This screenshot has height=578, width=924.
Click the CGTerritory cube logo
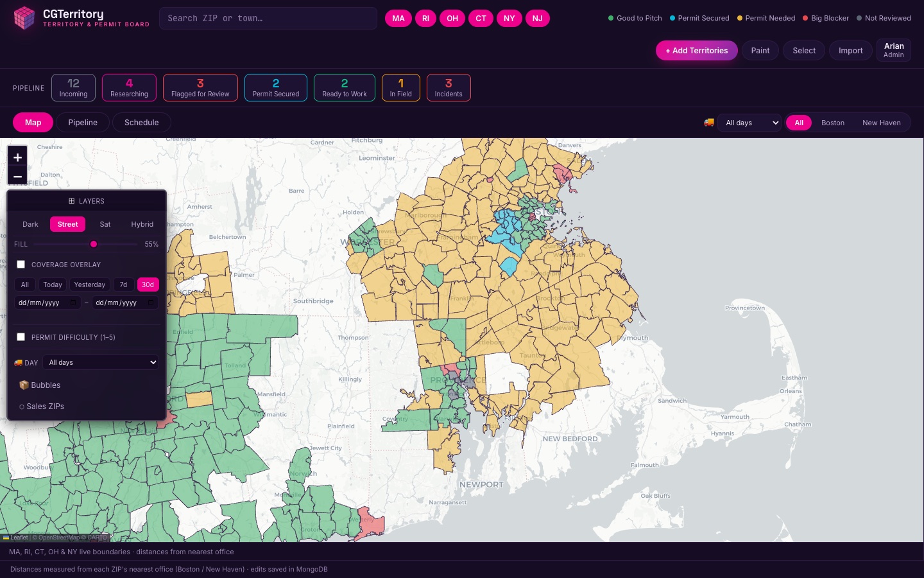coord(24,18)
